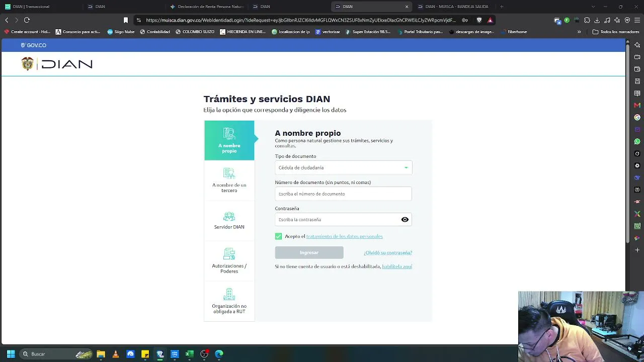Screen dimensions: 644x362
Task: Click the Windows Start button
Action: (x=11, y=354)
